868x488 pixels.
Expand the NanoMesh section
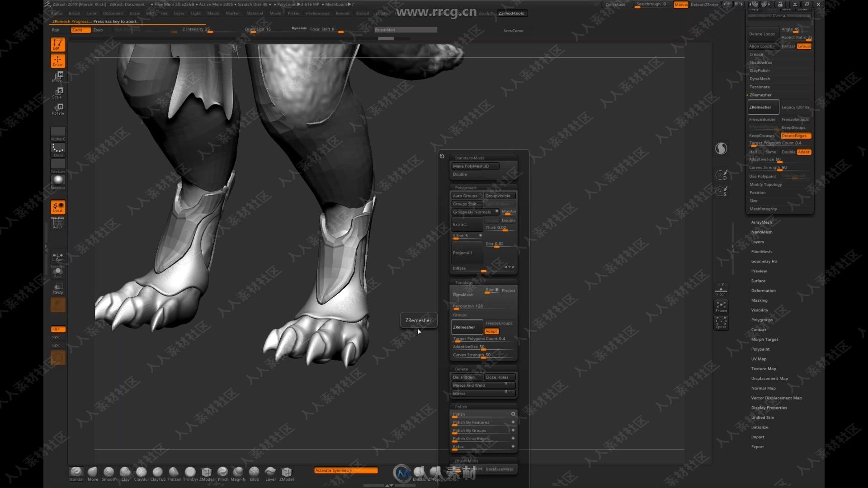point(762,232)
